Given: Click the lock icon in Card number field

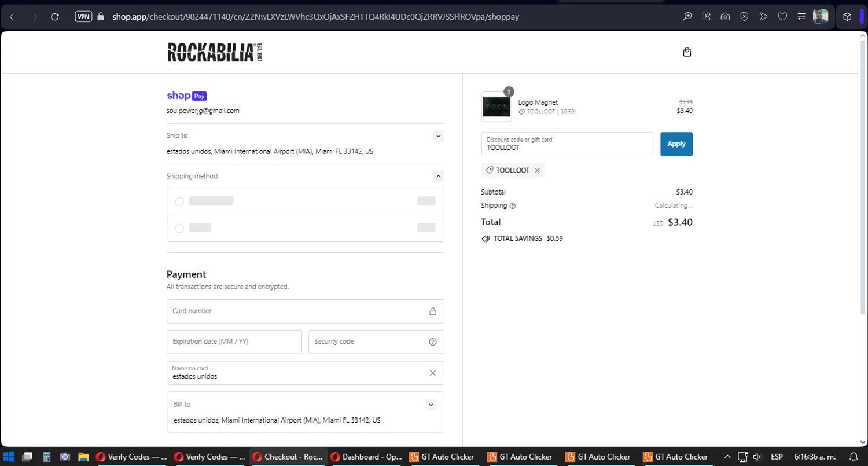Looking at the screenshot, I should (433, 311).
